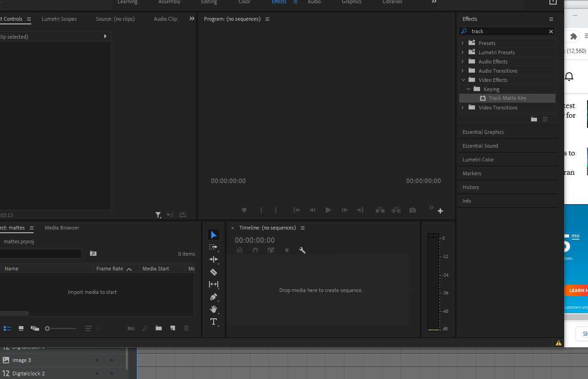This screenshot has height=379, width=588.
Task: Click the Effects search field
Action: coord(508,31)
